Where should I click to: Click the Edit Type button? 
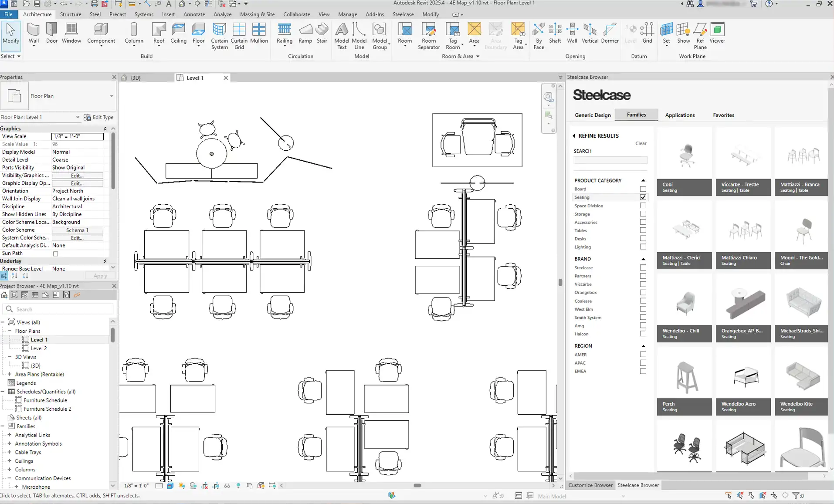pyautogui.click(x=99, y=117)
